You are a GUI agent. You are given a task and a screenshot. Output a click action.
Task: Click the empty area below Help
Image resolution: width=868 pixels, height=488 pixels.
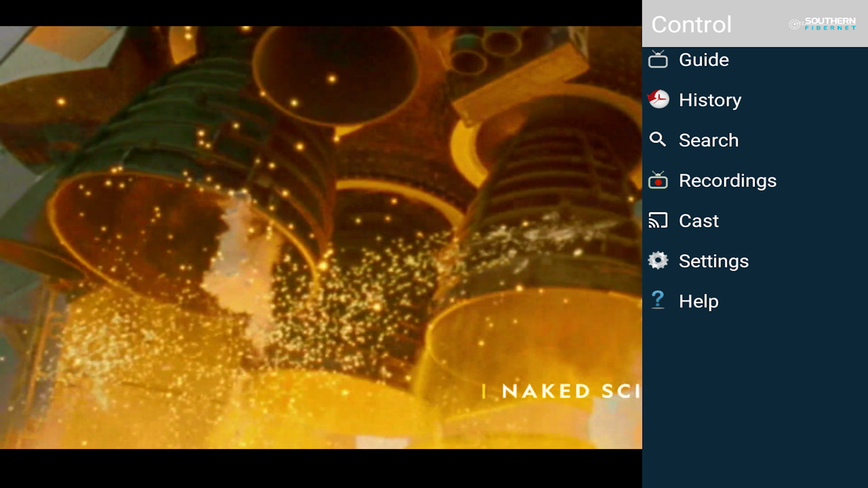pos(755,398)
